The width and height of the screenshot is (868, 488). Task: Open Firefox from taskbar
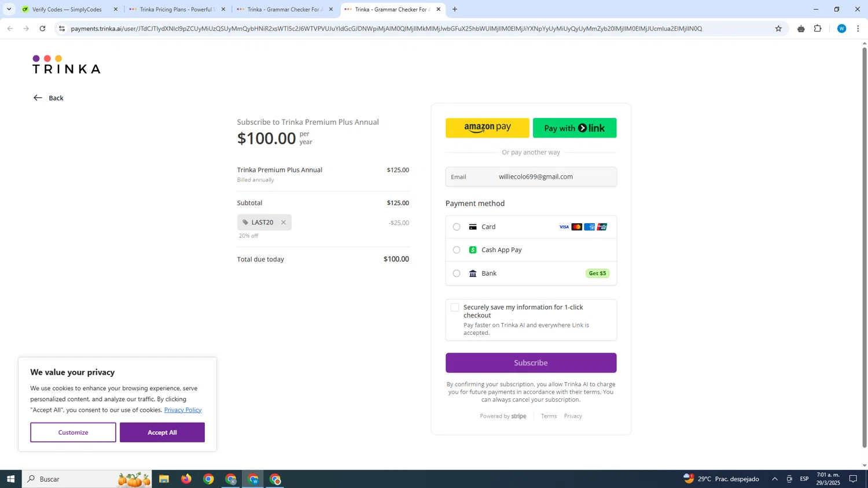[186, 479]
